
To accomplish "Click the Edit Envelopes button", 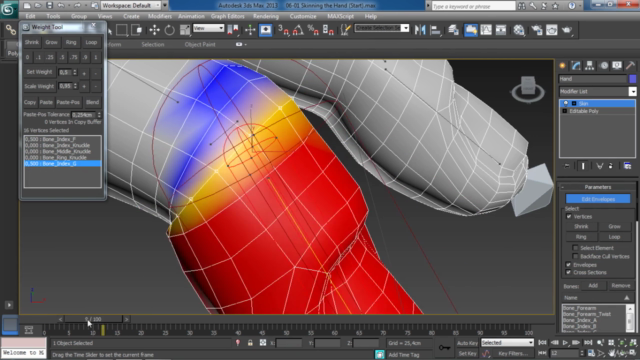I will coord(598,199).
